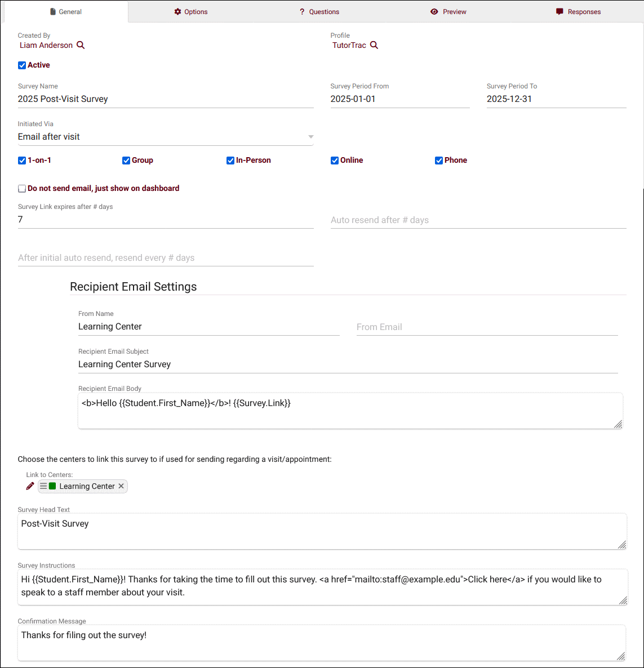Viewport: 644px width, 668px height.
Task: Click the eye icon on Preview tab
Action: (x=434, y=11)
